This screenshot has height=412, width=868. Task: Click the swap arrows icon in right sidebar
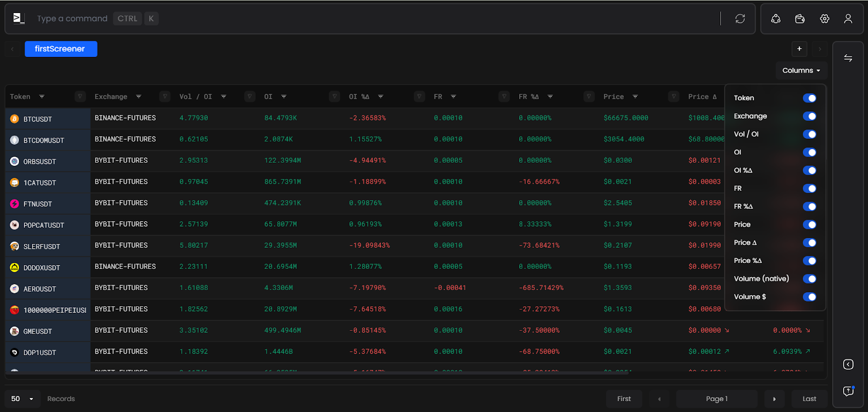pos(848,58)
